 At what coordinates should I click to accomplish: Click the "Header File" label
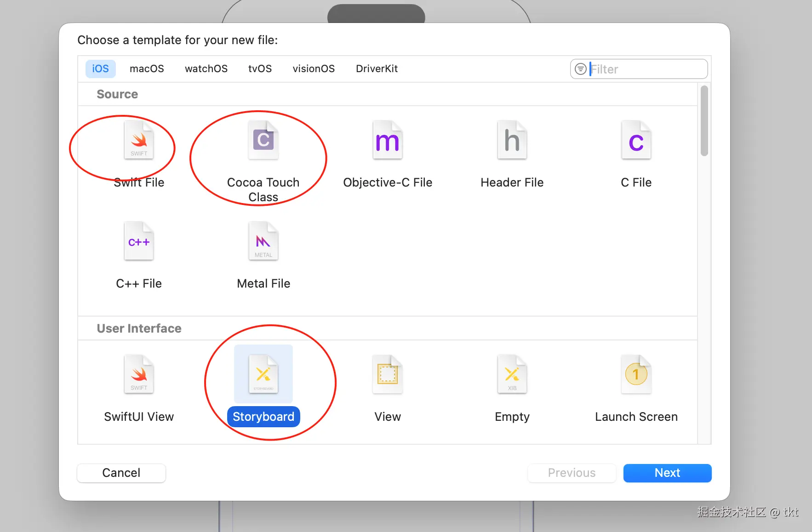(512, 182)
